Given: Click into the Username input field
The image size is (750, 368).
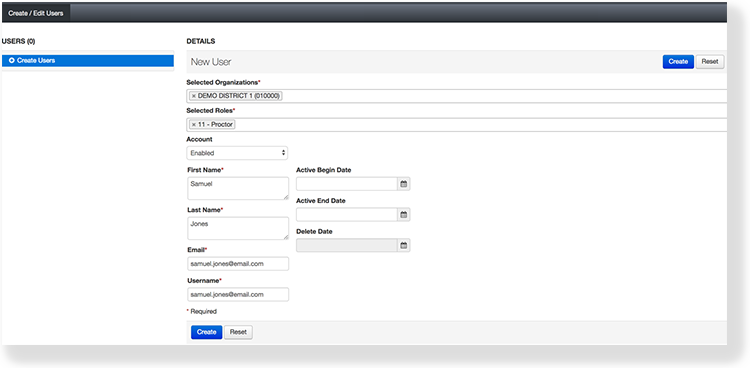Looking at the screenshot, I should point(238,294).
